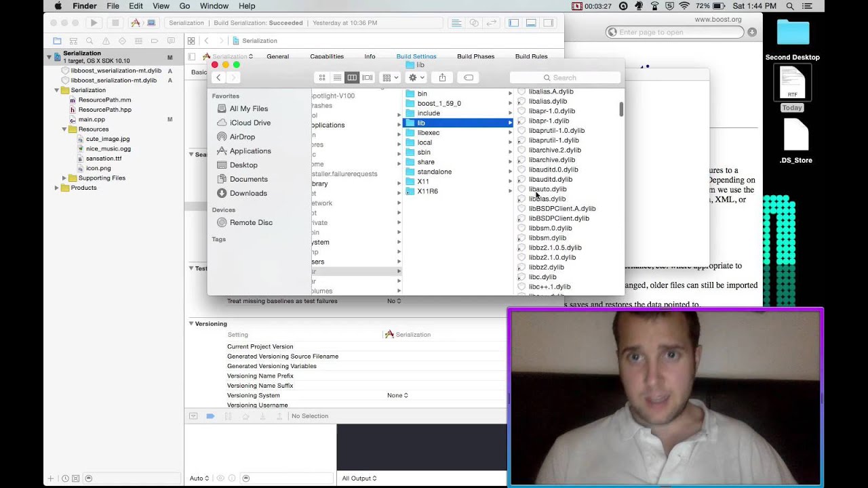The image size is (868, 488).
Task: Click Xcode related items grid icon
Action: tap(191, 41)
